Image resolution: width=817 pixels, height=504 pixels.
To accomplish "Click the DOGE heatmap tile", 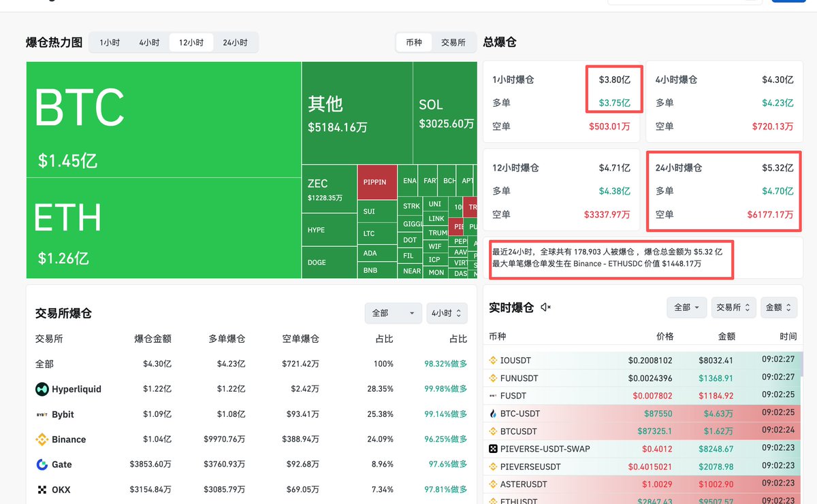I will point(329,262).
